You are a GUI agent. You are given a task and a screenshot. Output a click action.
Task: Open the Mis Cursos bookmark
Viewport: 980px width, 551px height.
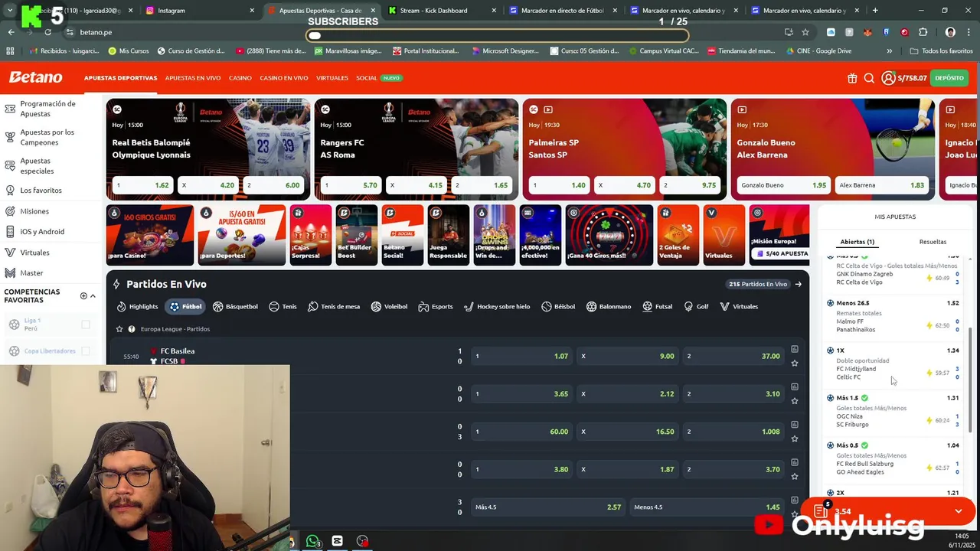tap(129, 51)
